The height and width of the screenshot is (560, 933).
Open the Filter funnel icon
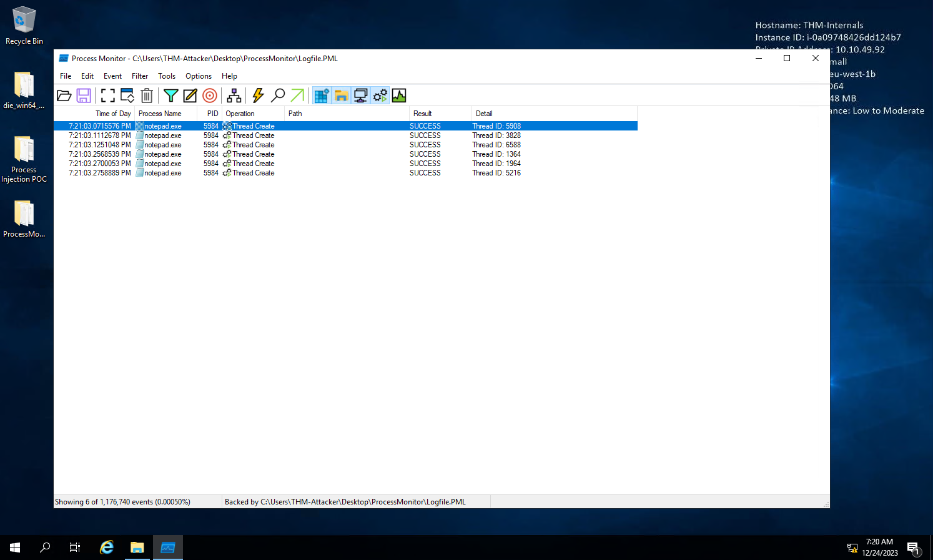click(x=170, y=96)
